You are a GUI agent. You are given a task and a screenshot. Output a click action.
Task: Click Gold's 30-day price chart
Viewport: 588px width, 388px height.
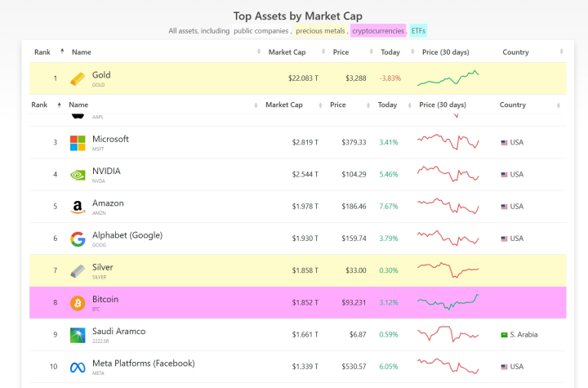click(x=448, y=78)
